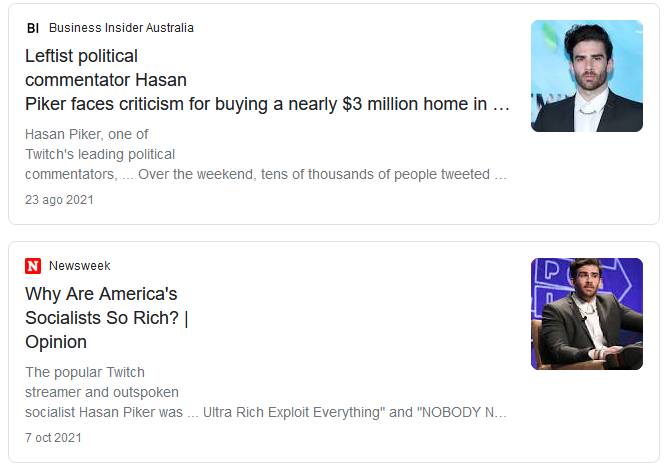Open "Why Are America's Socialists So Rich?" headline
Viewport: 664px width, 473px height.
[101, 294]
